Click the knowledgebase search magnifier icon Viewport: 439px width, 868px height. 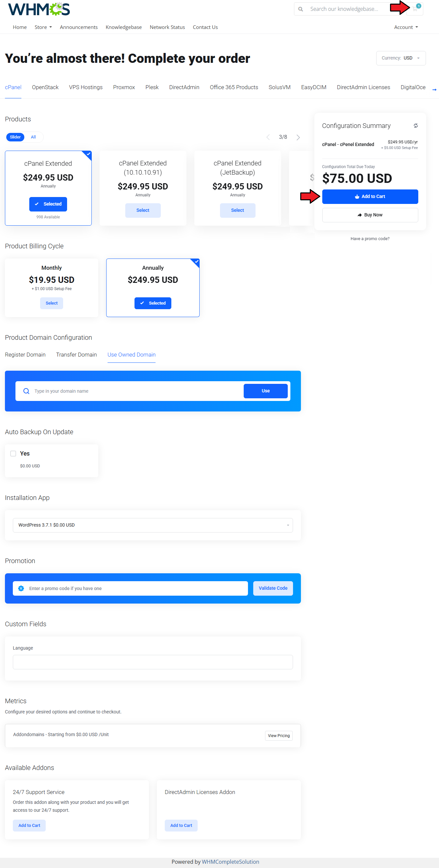(301, 9)
